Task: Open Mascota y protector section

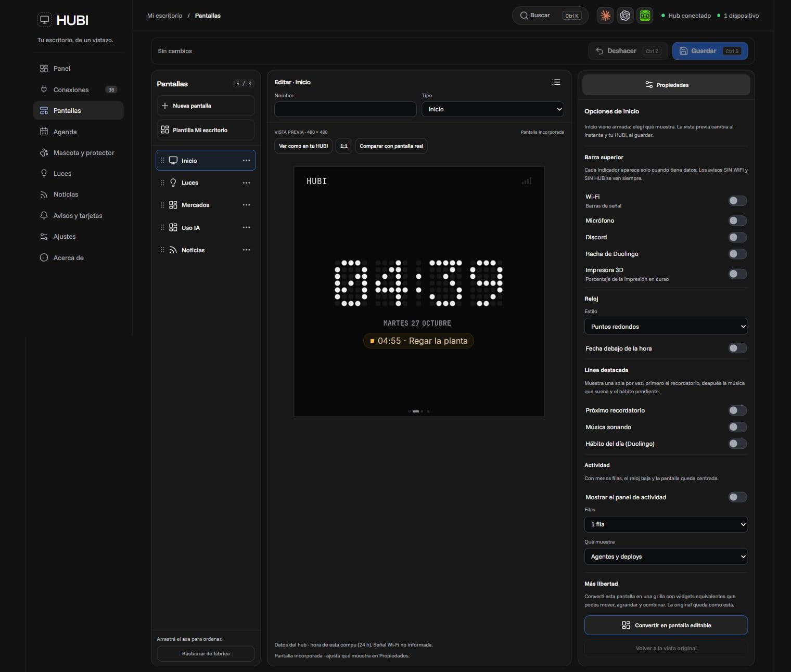Action: (x=78, y=152)
